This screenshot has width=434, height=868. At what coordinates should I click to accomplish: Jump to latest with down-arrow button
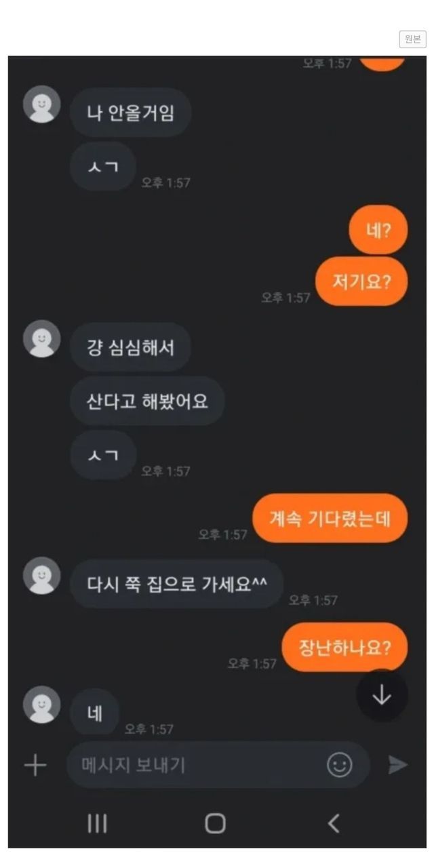(x=382, y=696)
